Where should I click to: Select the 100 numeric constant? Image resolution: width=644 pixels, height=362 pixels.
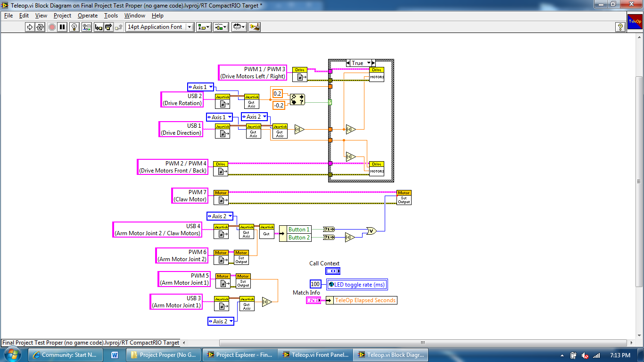315,284
